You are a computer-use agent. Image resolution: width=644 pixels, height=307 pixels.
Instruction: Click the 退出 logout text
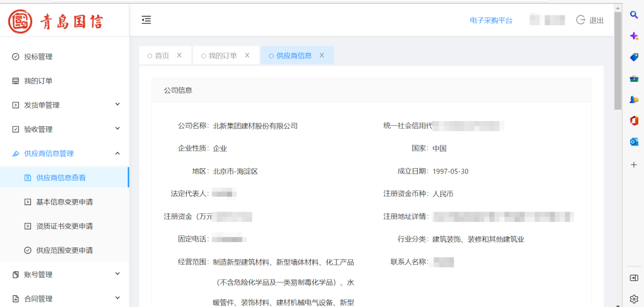tap(596, 20)
